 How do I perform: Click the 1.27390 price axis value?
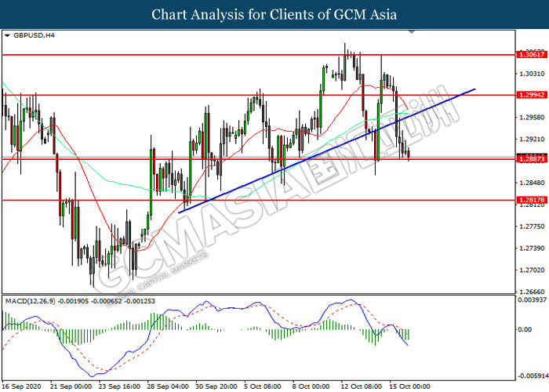click(x=532, y=249)
